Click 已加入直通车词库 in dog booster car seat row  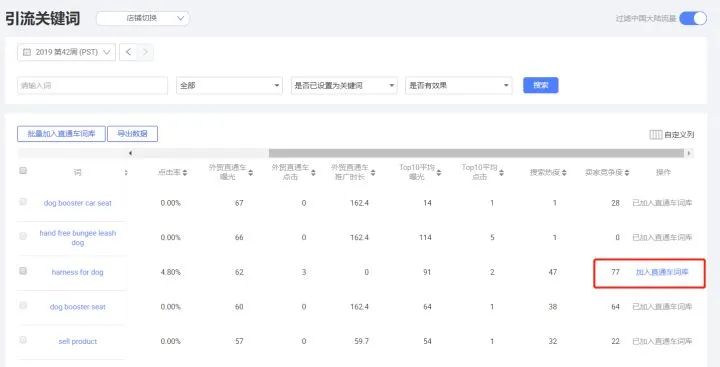(662, 203)
